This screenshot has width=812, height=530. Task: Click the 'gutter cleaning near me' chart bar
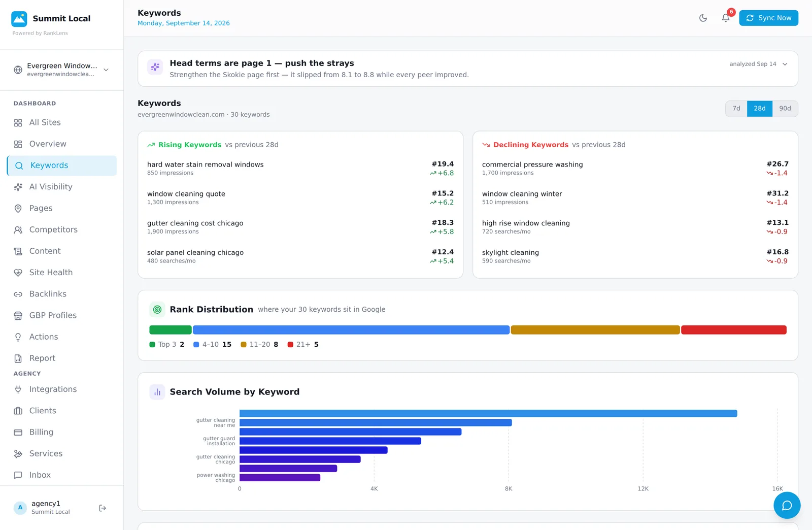pos(376,422)
